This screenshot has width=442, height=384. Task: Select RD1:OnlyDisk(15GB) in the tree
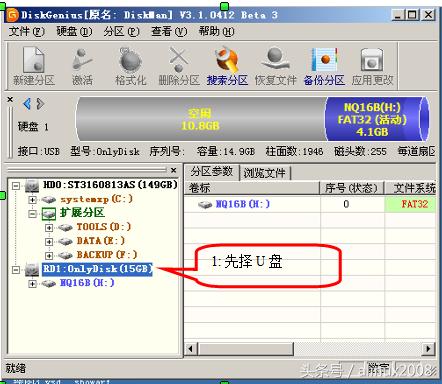97,269
